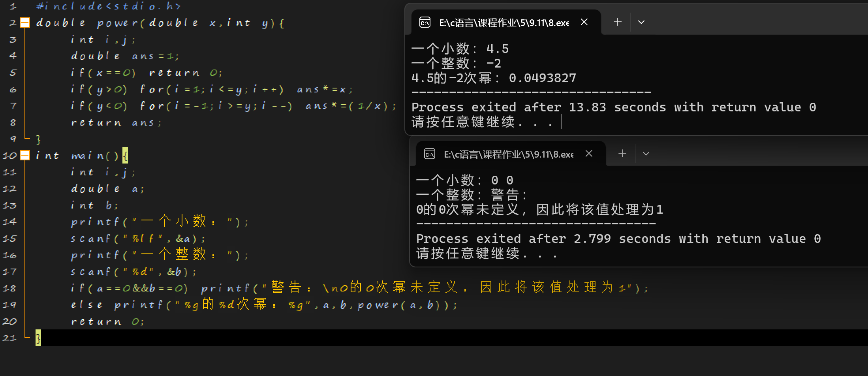Click '0.0493827' result in upper terminal

click(x=543, y=78)
